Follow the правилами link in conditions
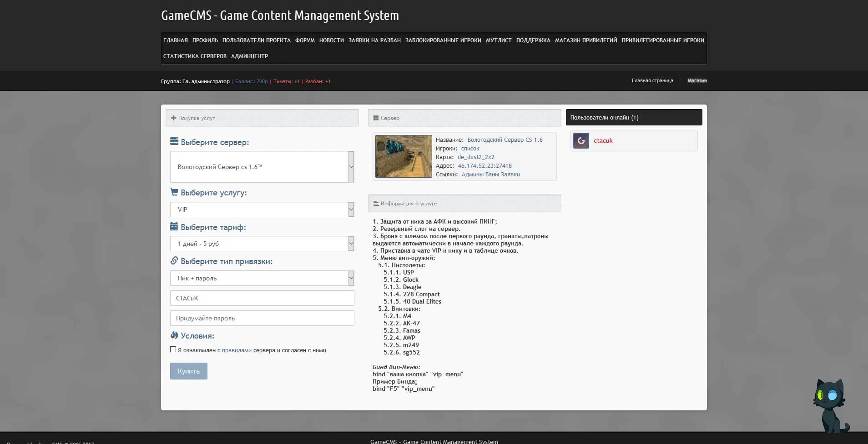The width and height of the screenshot is (868, 444). (237, 350)
